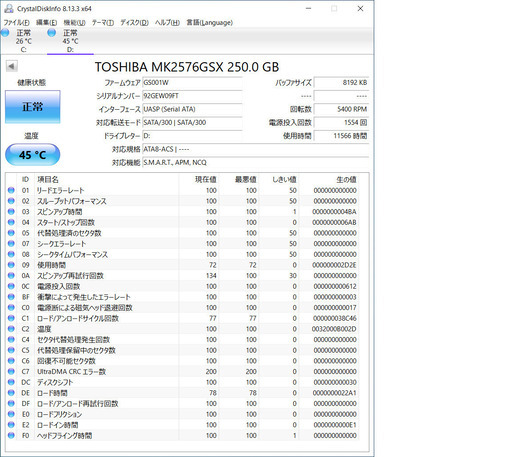Viewport: 512px width, 457px height.
Task: Click the status icon for attribute 03
Action: [x=11, y=212]
